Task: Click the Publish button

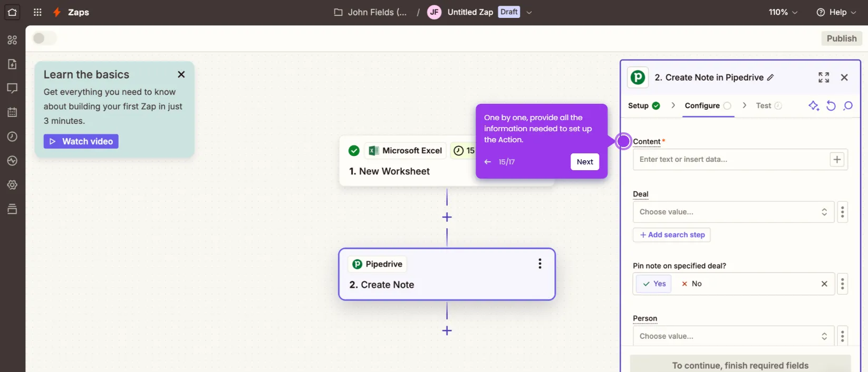Action: click(x=842, y=38)
